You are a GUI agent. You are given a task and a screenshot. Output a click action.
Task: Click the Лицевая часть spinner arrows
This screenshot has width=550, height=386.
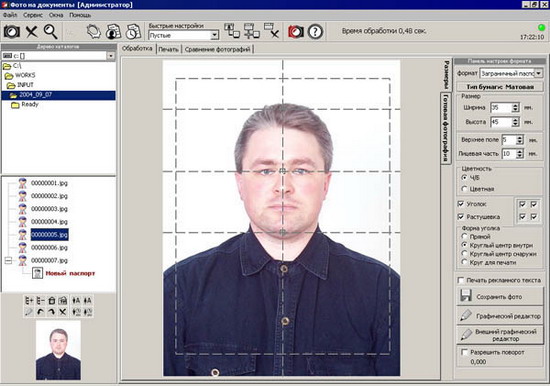pyautogui.click(x=520, y=154)
